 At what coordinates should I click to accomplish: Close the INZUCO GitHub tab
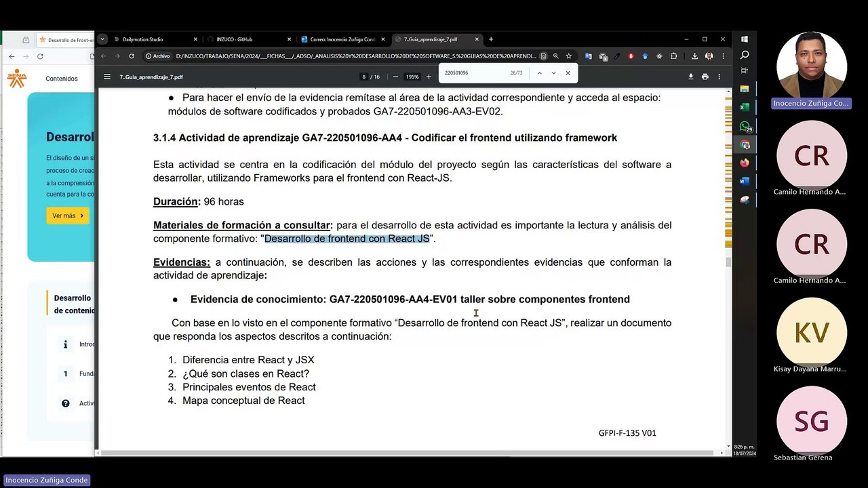tap(289, 39)
